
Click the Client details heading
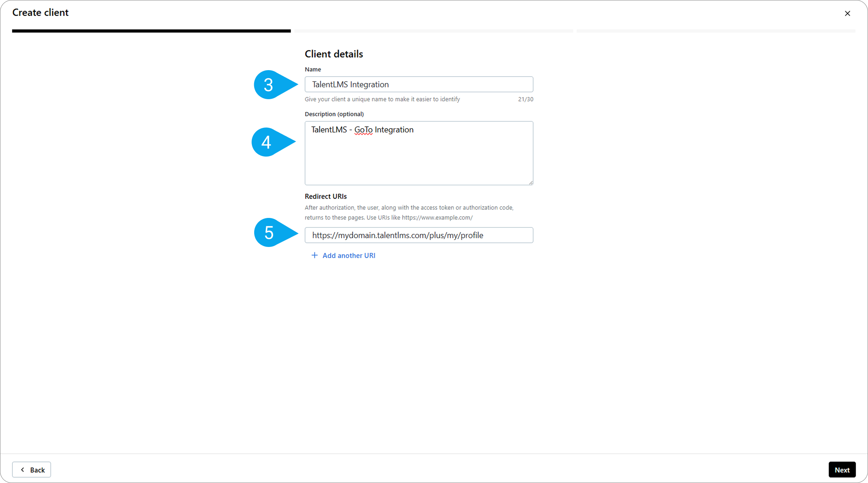[x=334, y=54]
